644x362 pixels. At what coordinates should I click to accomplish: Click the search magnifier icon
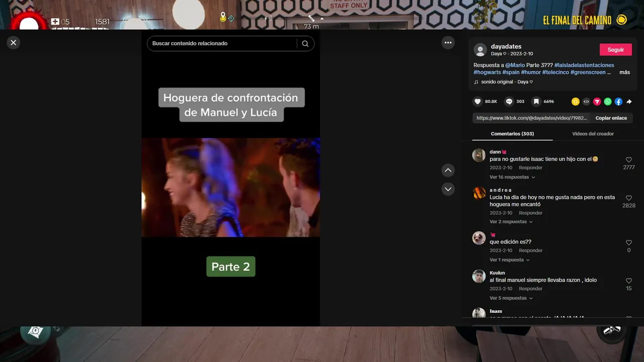305,44
